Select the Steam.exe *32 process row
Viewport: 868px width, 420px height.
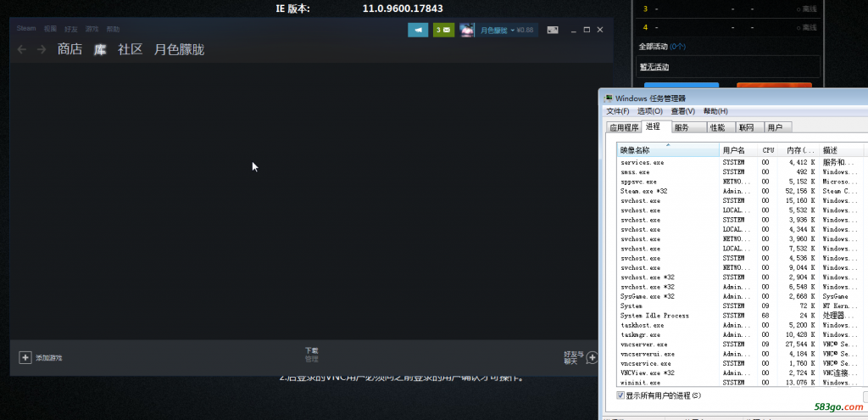(741, 191)
